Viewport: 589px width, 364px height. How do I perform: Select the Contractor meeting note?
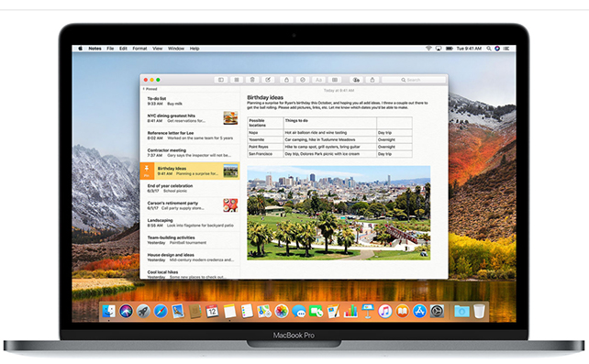click(190, 153)
